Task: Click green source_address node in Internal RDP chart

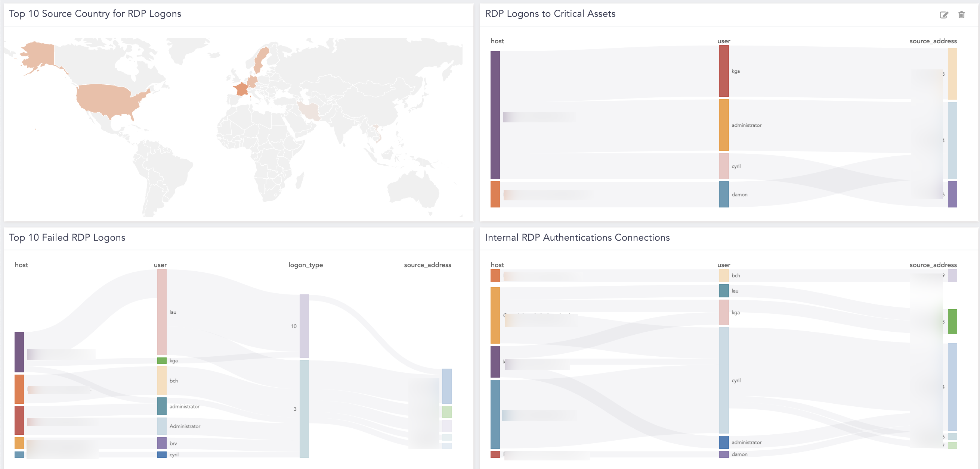Action: [x=952, y=322]
